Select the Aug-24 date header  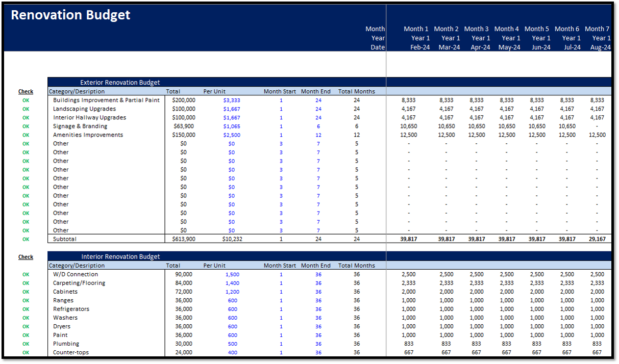coord(600,47)
